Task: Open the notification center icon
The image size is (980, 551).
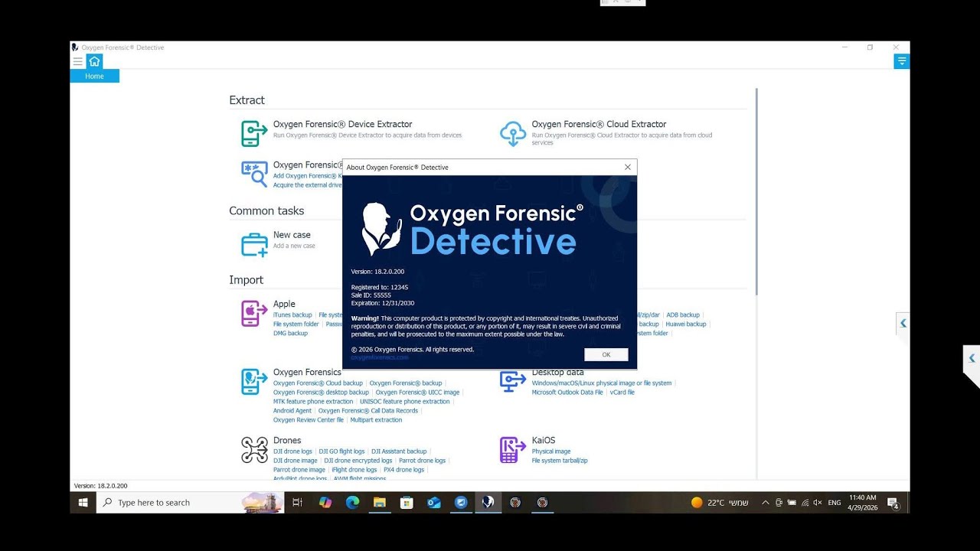Action: 893,503
